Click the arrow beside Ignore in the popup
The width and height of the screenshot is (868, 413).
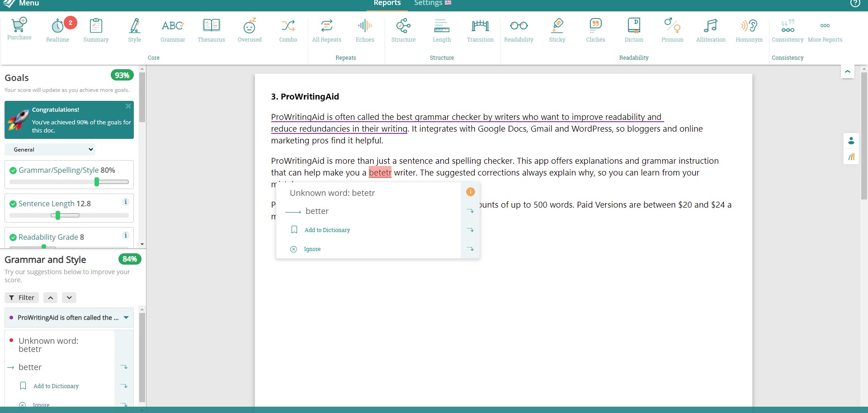[x=470, y=249]
